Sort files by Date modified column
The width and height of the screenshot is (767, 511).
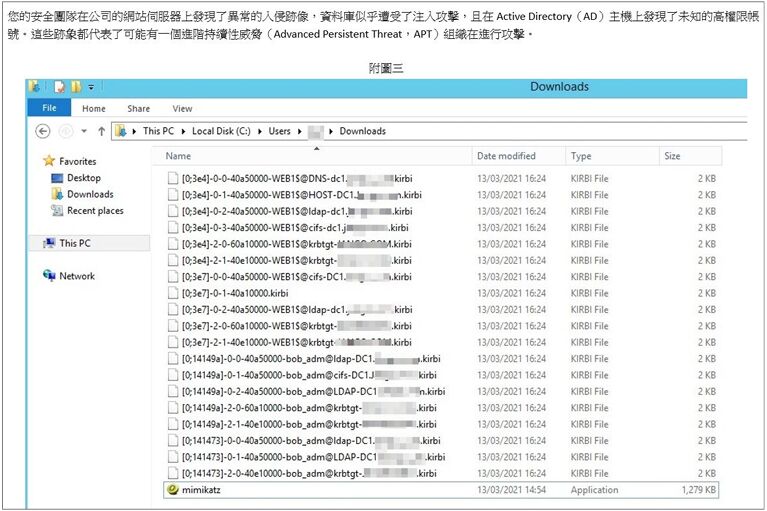[x=506, y=156]
